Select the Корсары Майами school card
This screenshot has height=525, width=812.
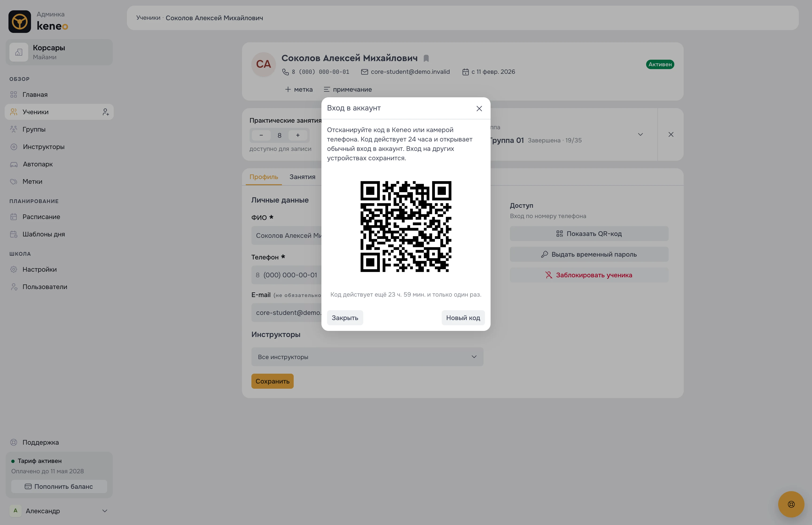(59, 52)
